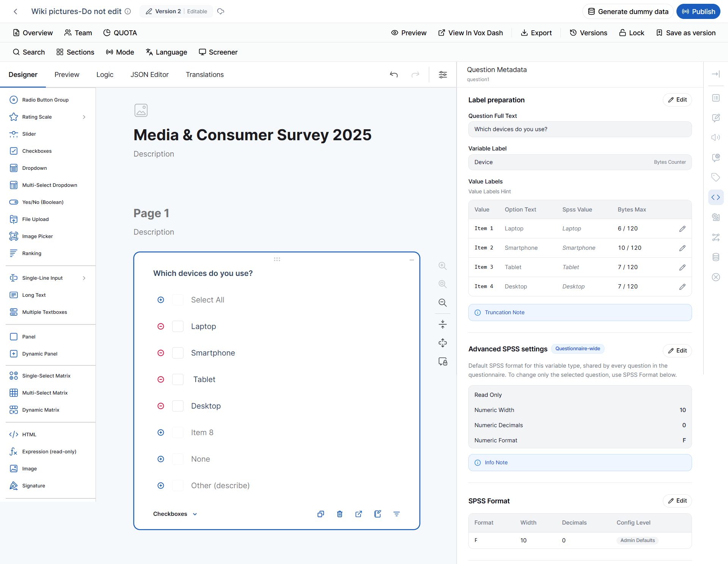Viewport: 728px width, 564px height.
Task: Open the Logic tab
Action: click(x=105, y=75)
